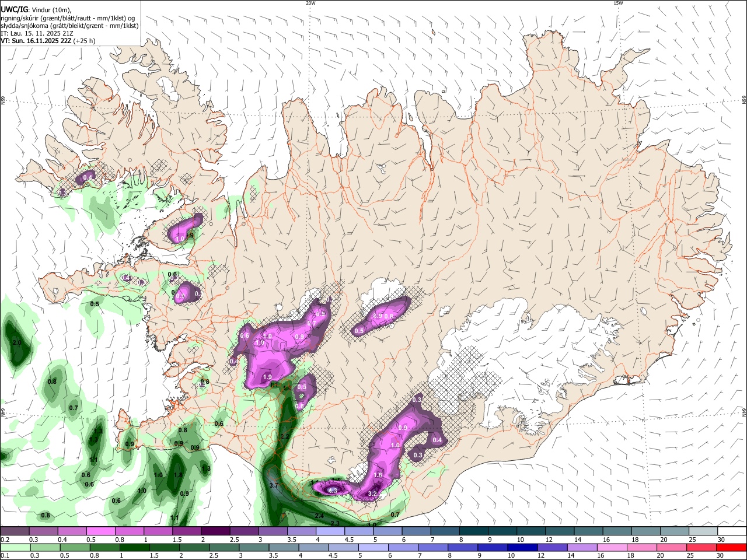
Task: Click the 'rigning/skúrir' legend description line
Action: [x=68, y=17]
